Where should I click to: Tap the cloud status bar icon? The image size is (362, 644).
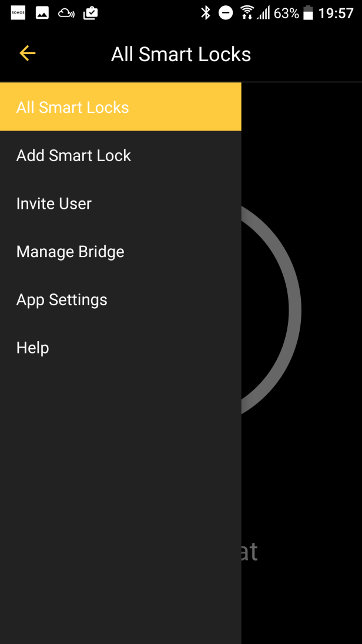pyautogui.click(x=66, y=13)
